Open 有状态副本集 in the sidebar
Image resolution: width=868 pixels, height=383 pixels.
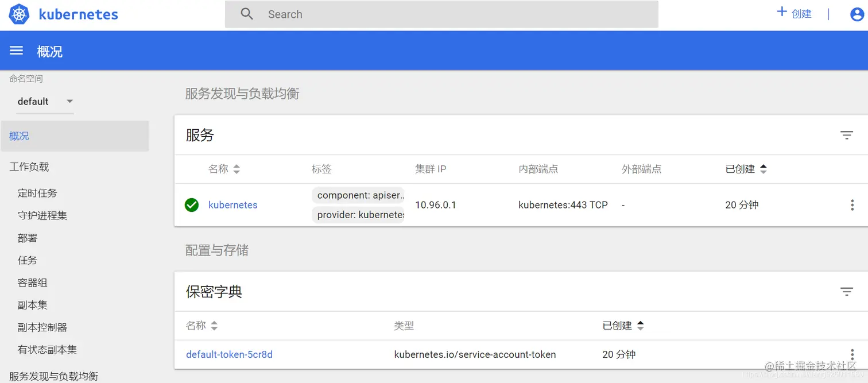click(47, 350)
